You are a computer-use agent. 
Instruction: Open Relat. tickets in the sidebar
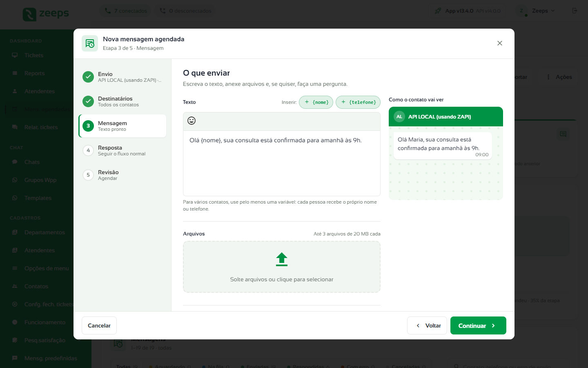coord(41,127)
